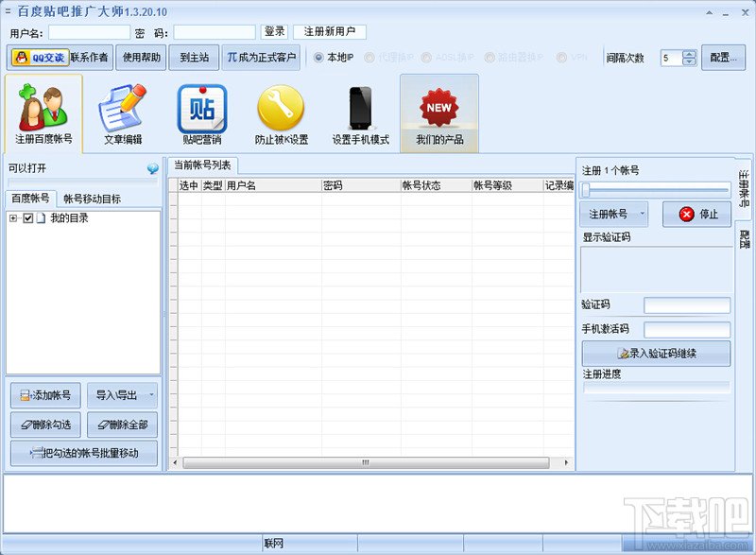This screenshot has width=756, height=555.
Task: Click the 帐号等级 column header
Action: [507, 185]
